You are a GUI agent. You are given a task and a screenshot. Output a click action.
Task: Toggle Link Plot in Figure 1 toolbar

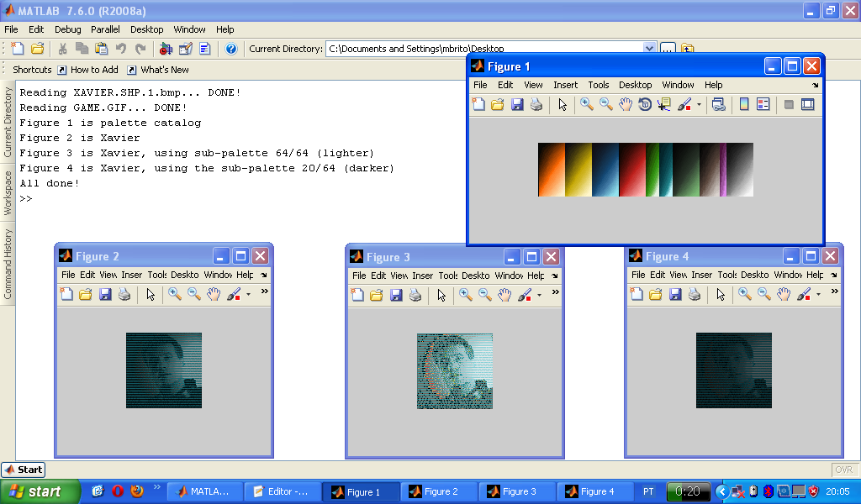tap(718, 104)
